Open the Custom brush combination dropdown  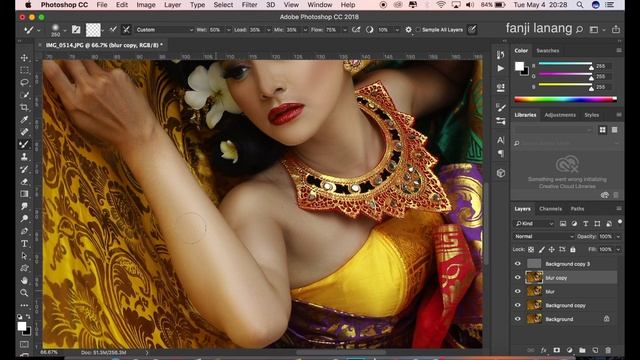coord(164,30)
